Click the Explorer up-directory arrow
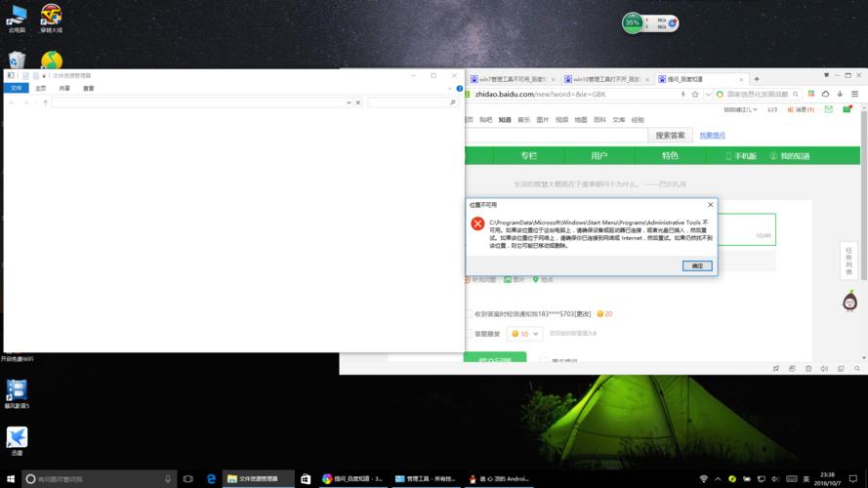868x488 pixels. coord(45,102)
